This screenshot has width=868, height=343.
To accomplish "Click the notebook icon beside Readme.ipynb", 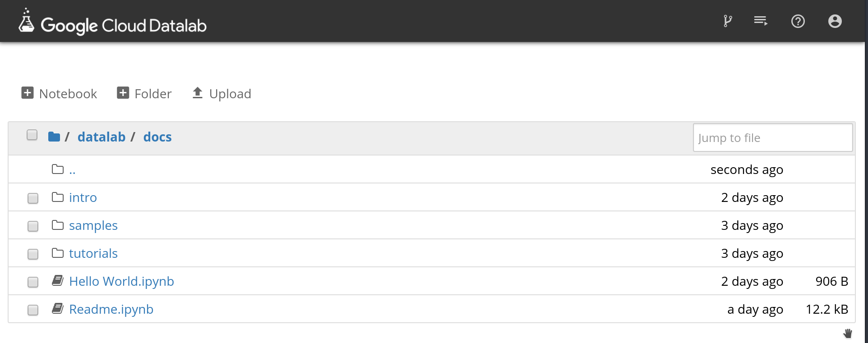I will [x=58, y=309].
